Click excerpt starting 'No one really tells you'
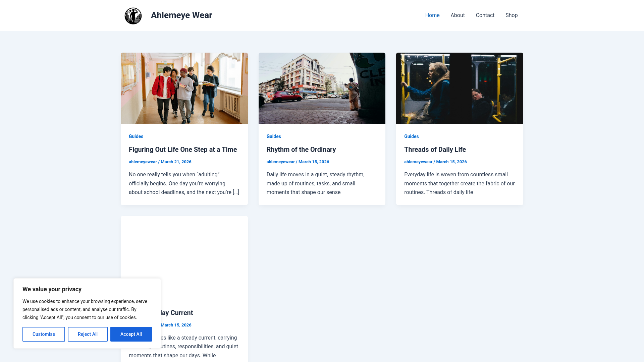This screenshot has width=644, height=362. pos(184,183)
